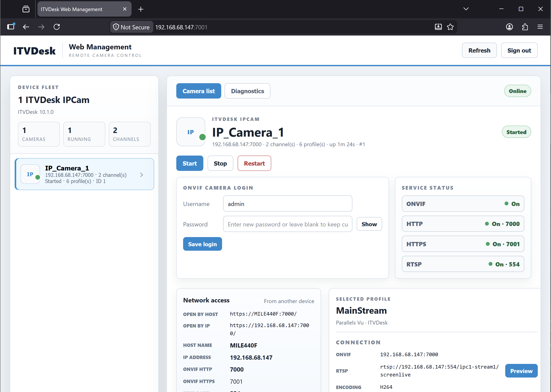Click the IP badge icon in device fleet row
The height and width of the screenshot is (392, 551).
pyautogui.click(x=30, y=174)
